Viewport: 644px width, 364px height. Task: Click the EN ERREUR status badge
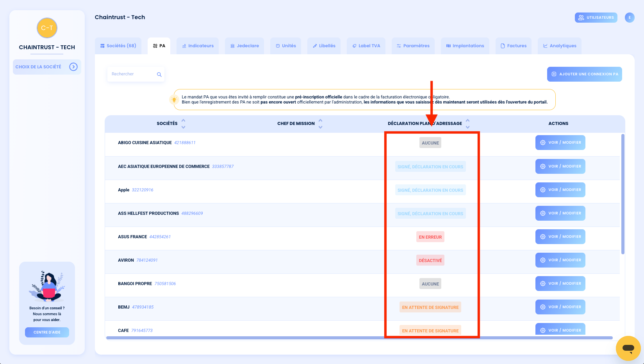coord(430,237)
